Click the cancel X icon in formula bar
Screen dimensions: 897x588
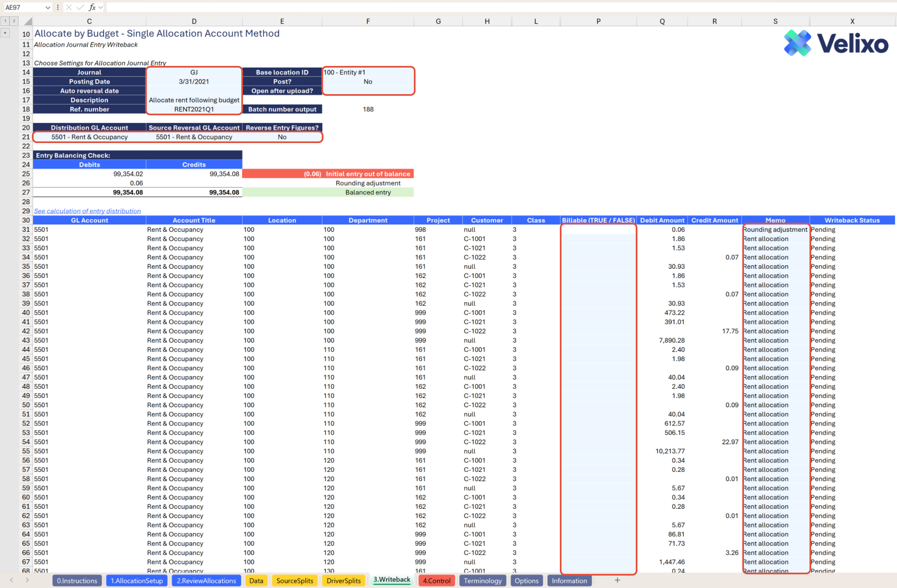pos(69,7)
